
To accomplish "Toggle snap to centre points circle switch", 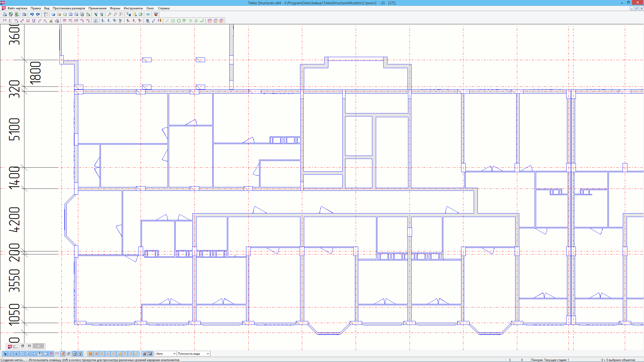I will point(102,354).
